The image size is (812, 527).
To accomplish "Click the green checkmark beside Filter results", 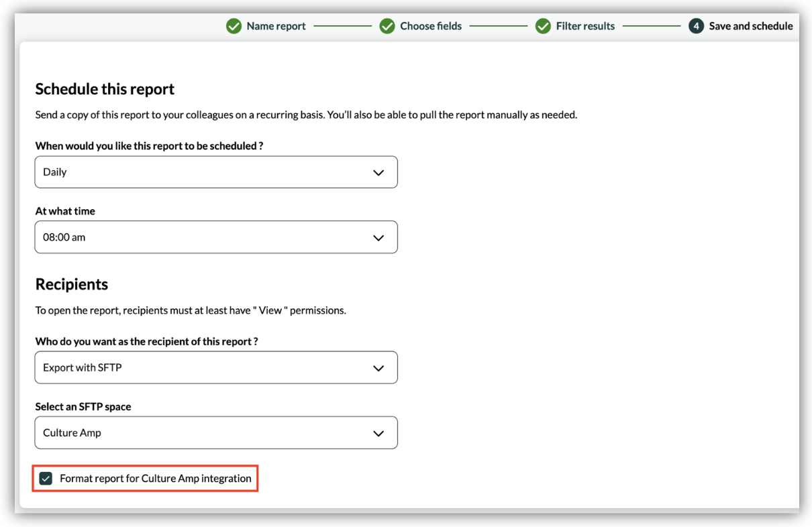I will [x=543, y=26].
